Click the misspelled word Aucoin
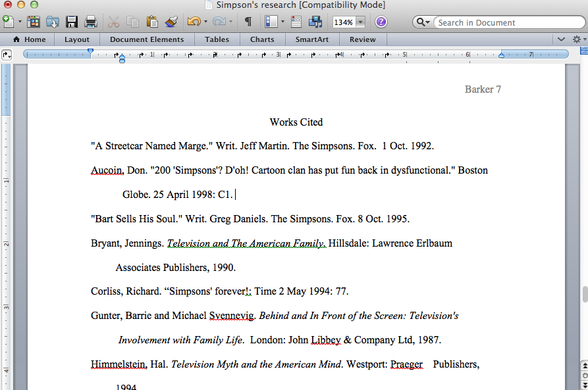The height and width of the screenshot is (390, 588). [107, 170]
